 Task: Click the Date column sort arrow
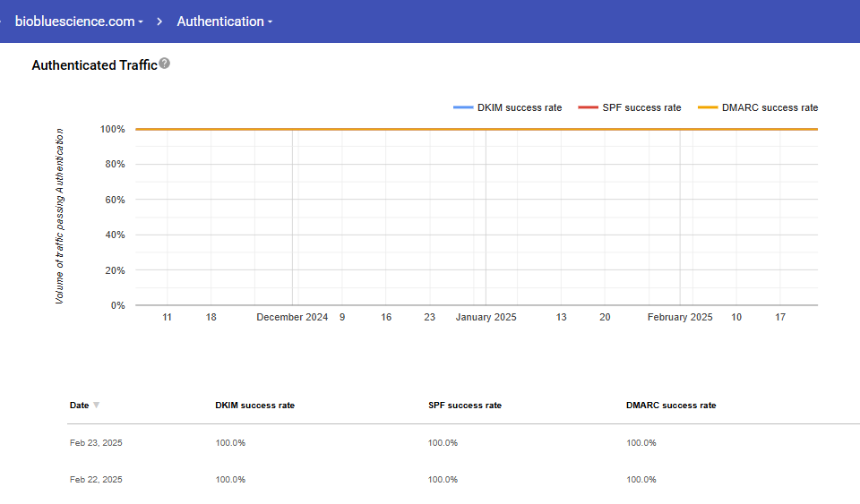coord(97,406)
